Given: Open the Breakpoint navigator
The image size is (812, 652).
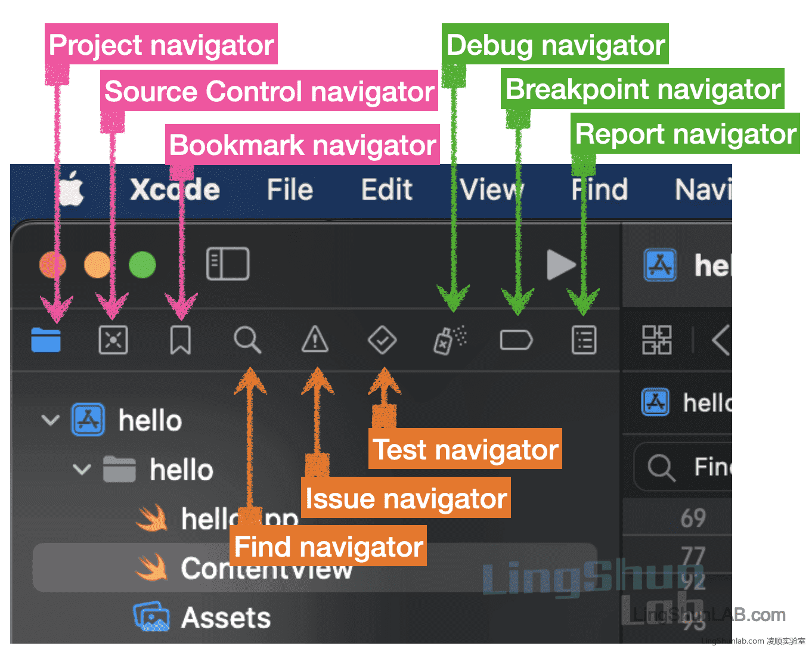Looking at the screenshot, I should click(516, 340).
